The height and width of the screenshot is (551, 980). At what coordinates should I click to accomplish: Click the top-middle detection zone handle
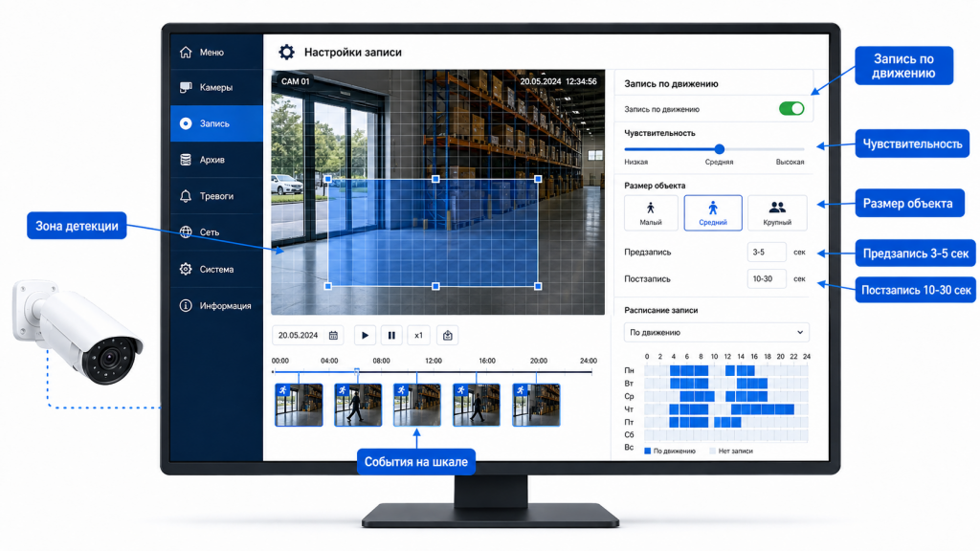coord(435,179)
